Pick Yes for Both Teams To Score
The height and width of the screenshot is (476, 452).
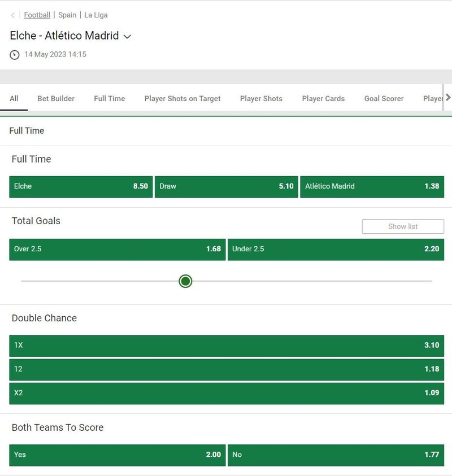click(118, 455)
